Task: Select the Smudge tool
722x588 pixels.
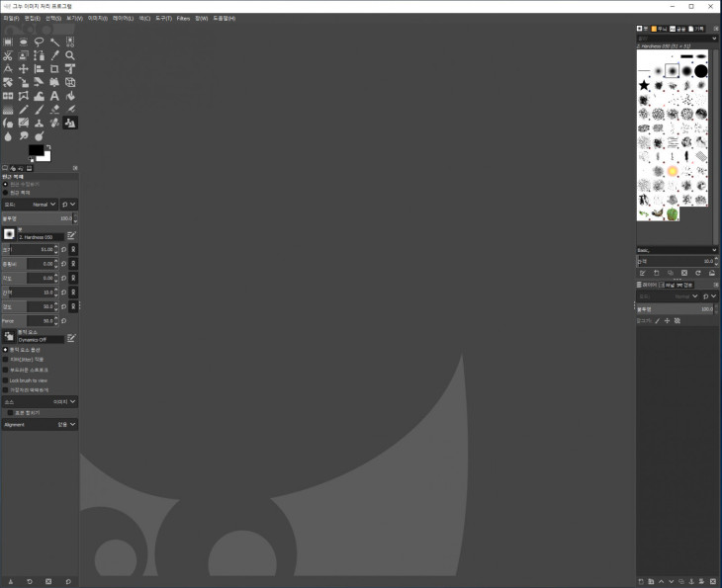Action: [x=24, y=136]
